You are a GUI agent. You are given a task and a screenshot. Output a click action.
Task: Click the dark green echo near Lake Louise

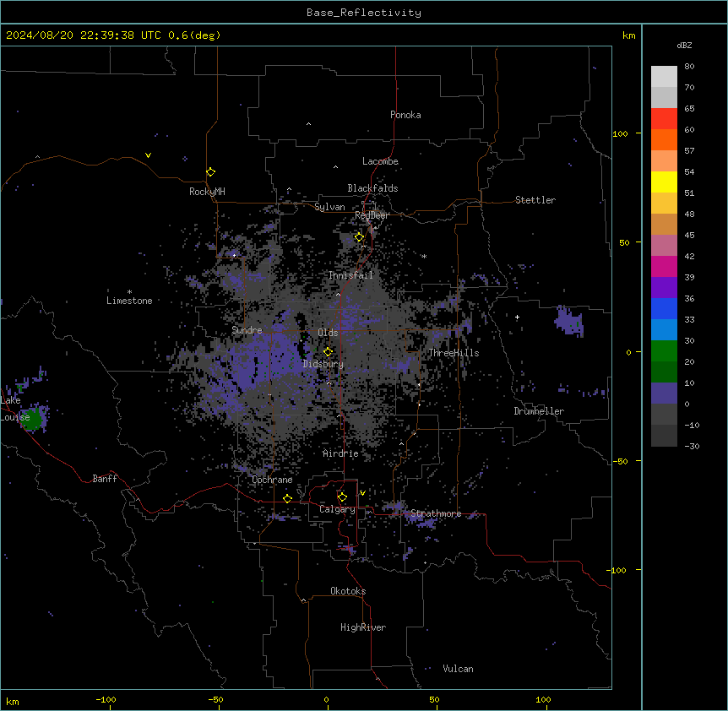(31, 419)
